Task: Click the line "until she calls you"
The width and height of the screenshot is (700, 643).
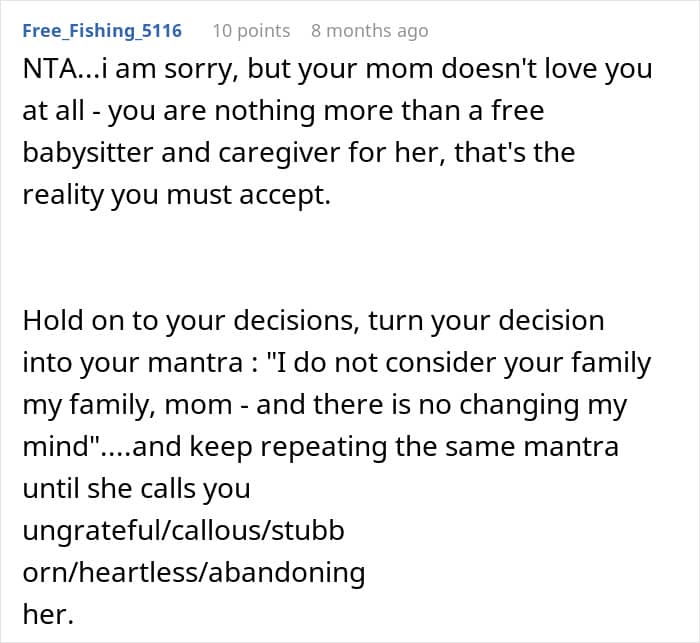Action: pos(136,489)
